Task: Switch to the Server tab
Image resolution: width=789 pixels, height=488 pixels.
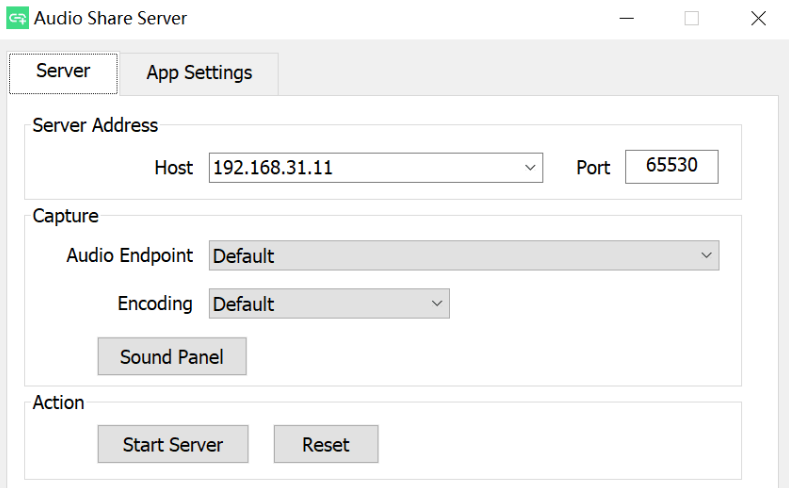Action: pyautogui.click(x=63, y=72)
